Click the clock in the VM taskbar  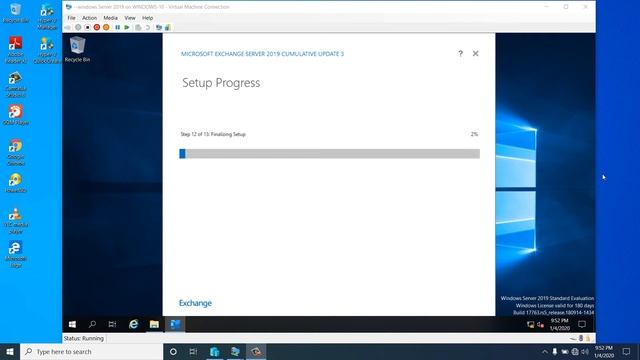[559, 324]
